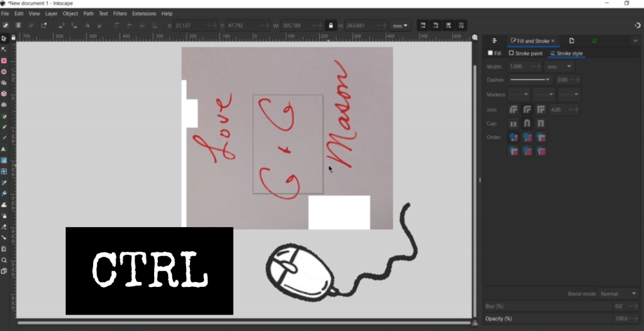The width and height of the screenshot is (644, 331).
Task: Toggle the width/height lock
Action: pos(330,26)
